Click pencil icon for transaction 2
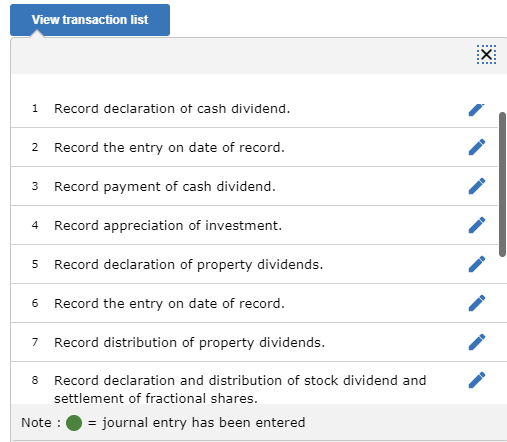Image resolution: width=507 pixels, height=442 pixels. click(x=476, y=147)
